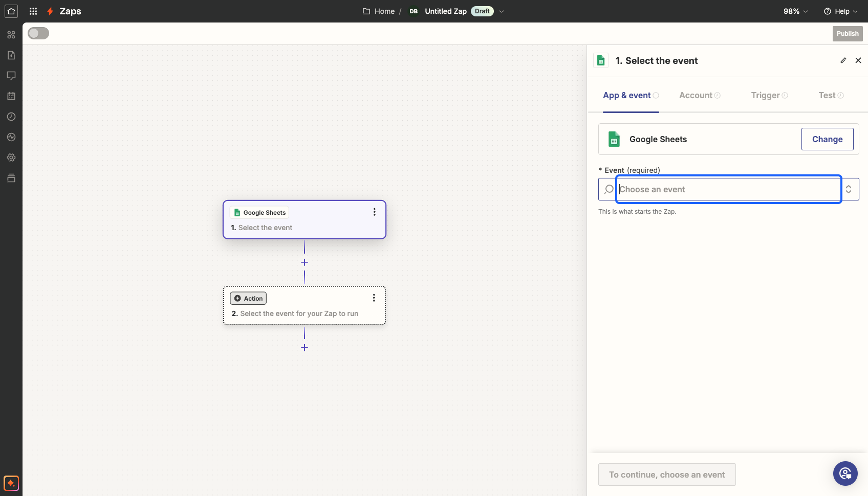Viewport: 868px width, 496px height.
Task: Open the apps grid menu
Action: point(33,11)
